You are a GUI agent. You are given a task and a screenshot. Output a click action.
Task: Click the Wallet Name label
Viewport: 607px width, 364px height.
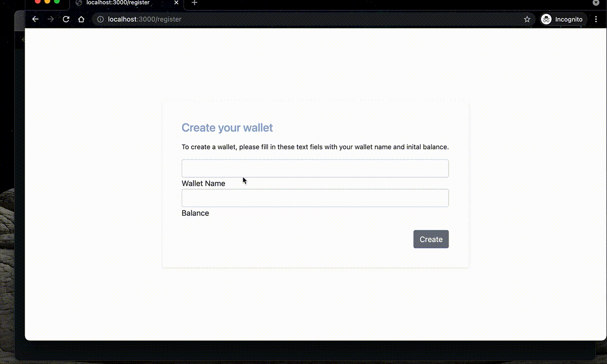click(x=203, y=183)
